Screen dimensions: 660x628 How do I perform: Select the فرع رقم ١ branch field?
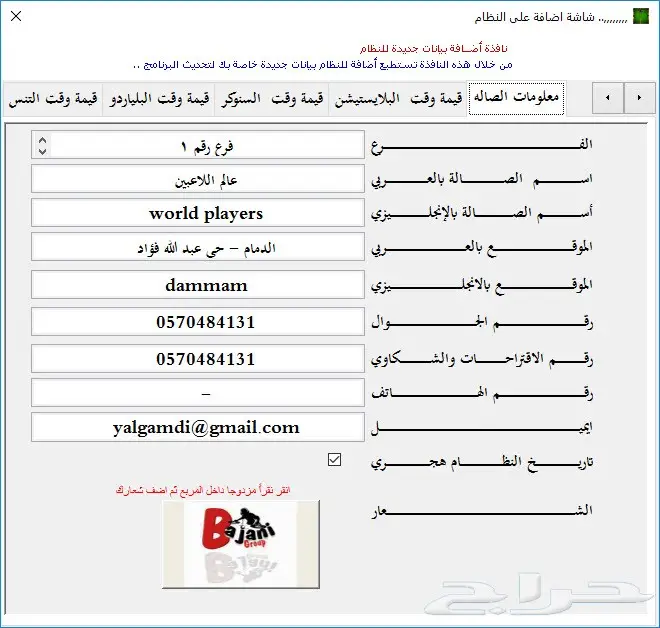click(198, 144)
